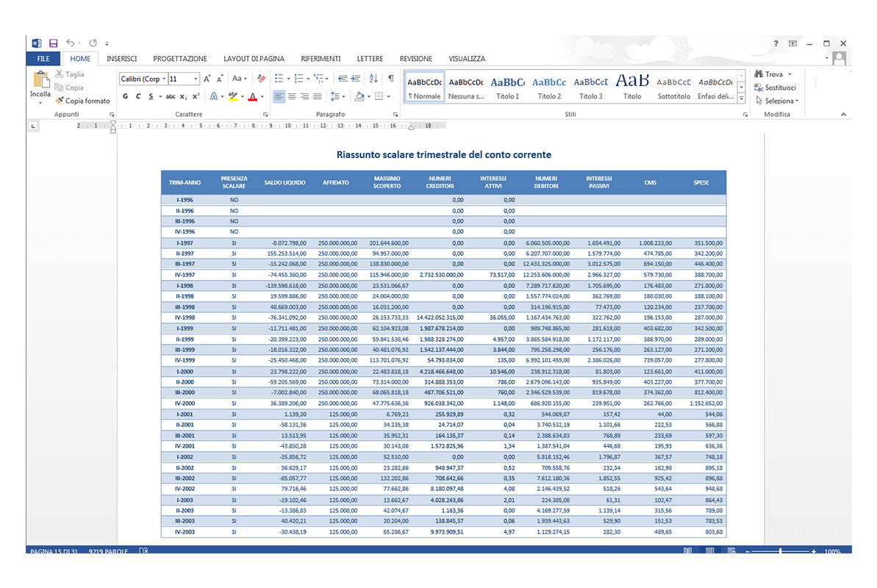
Task: Open the Seleziona dropdown
Action: click(777, 101)
